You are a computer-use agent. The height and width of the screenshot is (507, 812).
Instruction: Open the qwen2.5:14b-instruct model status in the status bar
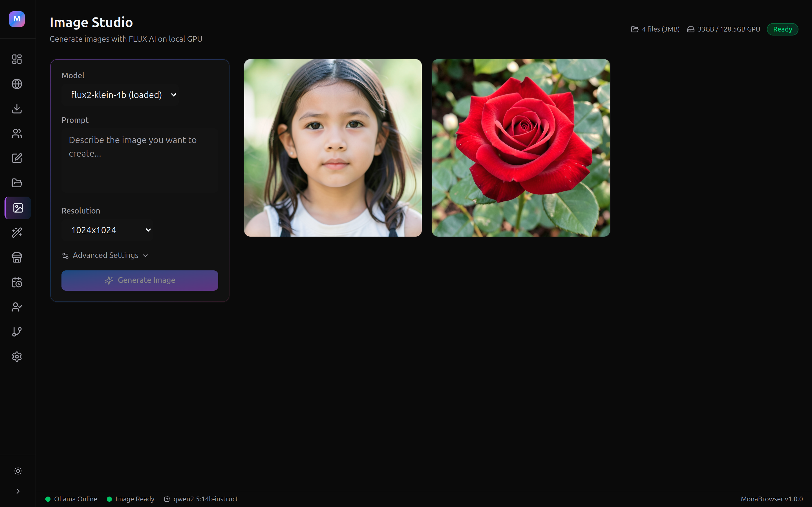201,499
